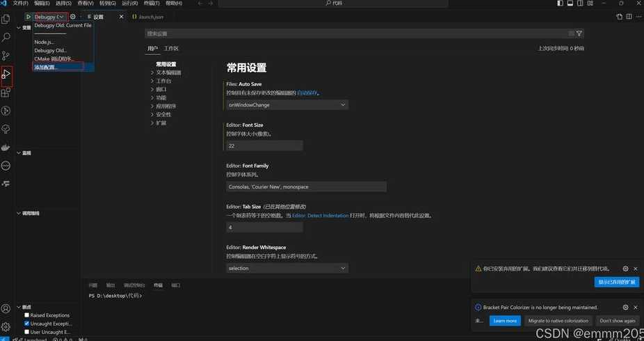
Task: Click gear on Bracket Pair Colorizer notification
Action: [x=625, y=308]
